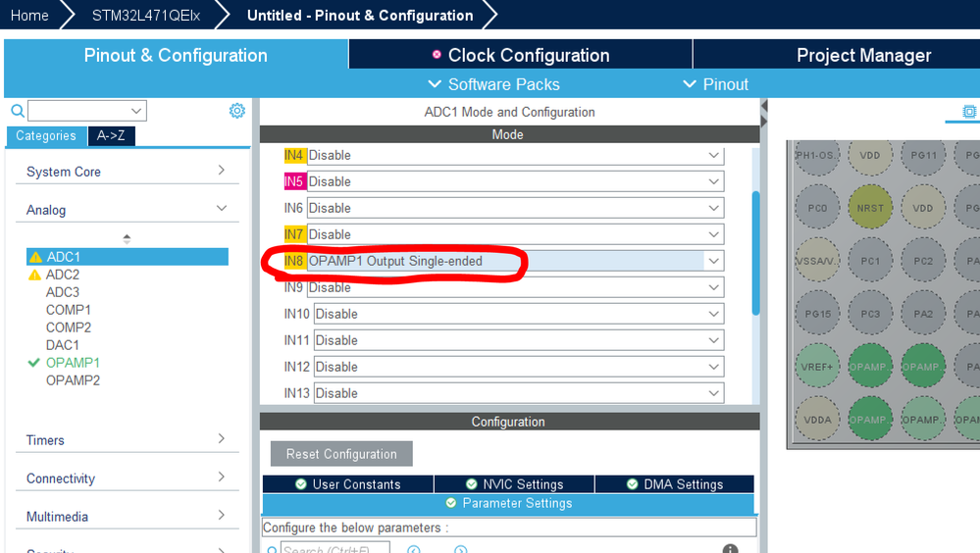Select the VREF+ pin on the chip

pyautogui.click(x=817, y=367)
